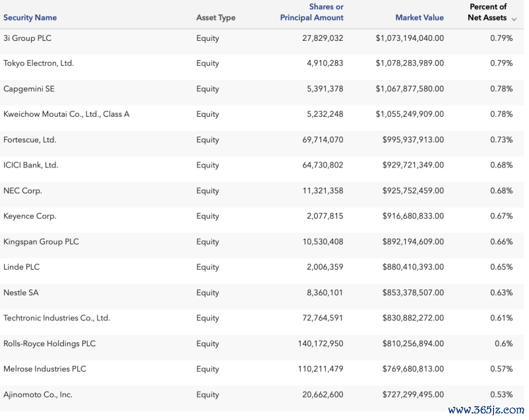Click shares amount 27,829,032
This screenshot has width=529, height=420.
point(323,38)
